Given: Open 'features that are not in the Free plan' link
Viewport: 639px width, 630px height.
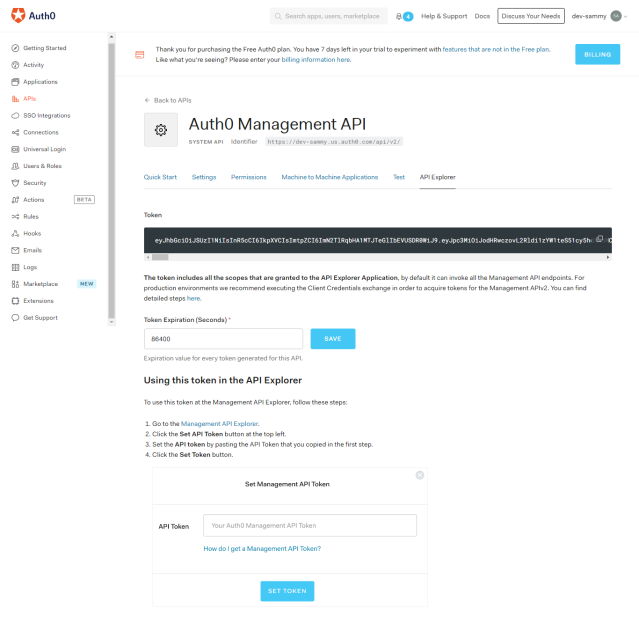Looking at the screenshot, I should (x=496, y=49).
